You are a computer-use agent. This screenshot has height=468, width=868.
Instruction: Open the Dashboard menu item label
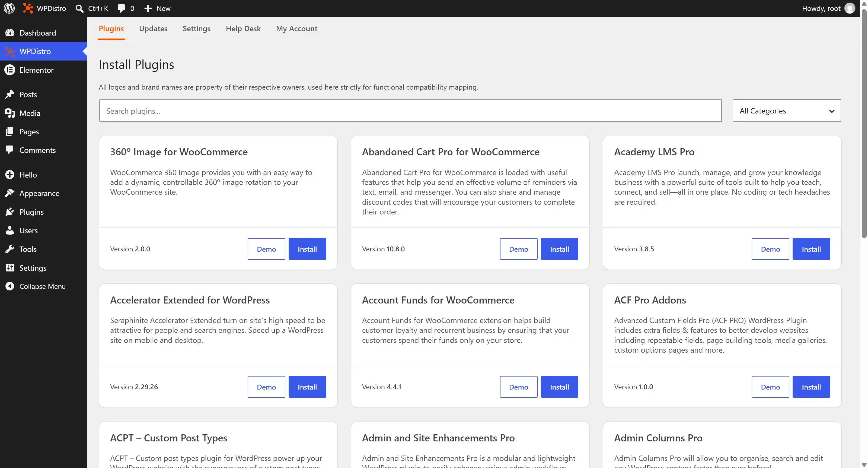(38, 33)
